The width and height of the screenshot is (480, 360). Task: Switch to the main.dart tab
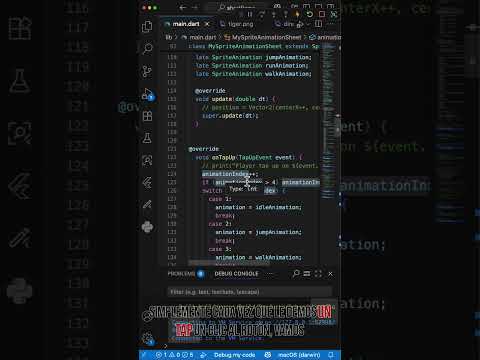point(186,24)
